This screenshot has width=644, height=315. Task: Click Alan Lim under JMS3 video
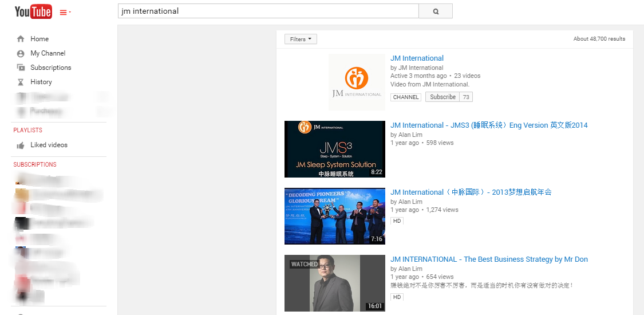pos(410,135)
